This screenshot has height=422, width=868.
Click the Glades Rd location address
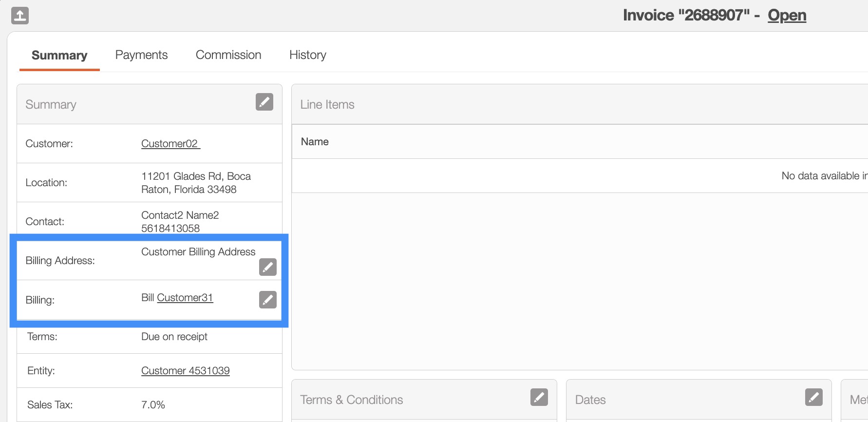[196, 183]
